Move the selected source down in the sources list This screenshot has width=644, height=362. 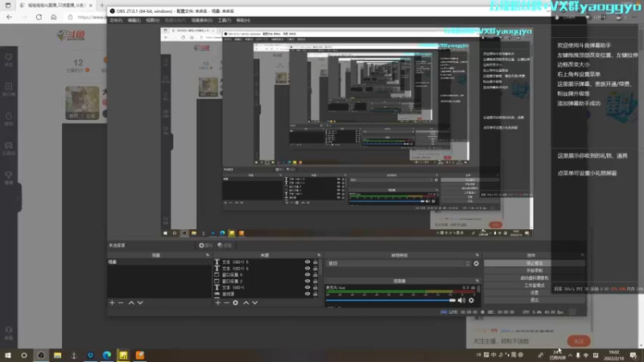(255, 303)
